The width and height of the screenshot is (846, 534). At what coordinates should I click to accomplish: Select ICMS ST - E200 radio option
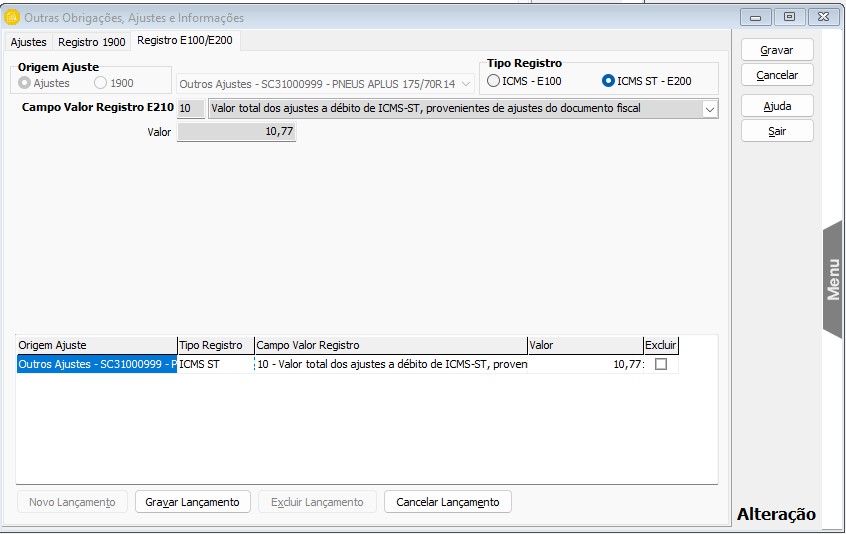click(x=609, y=81)
